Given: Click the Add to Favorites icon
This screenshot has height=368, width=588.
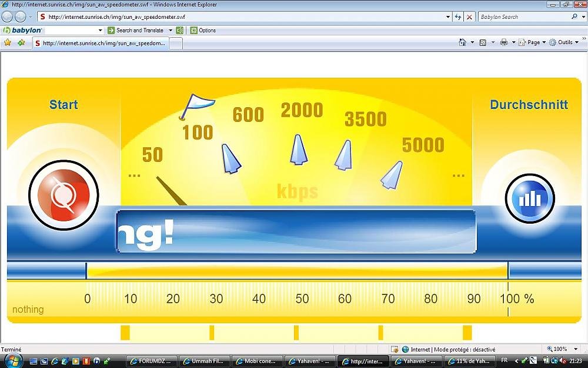Looking at the screenshot, I should [21, 42].
